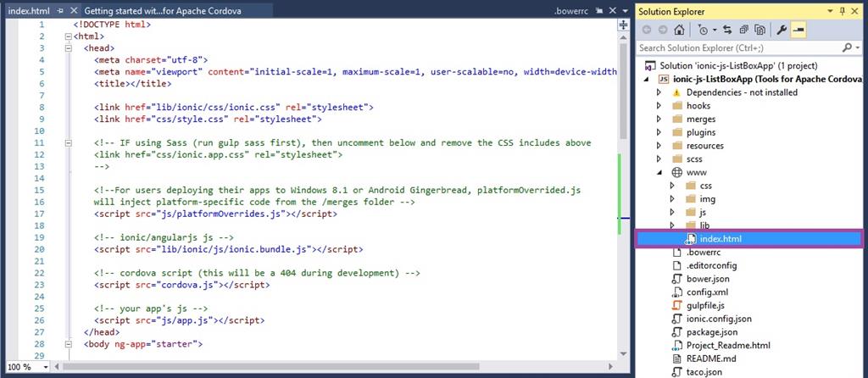Switch to the .bowerrc preview tab
The image size is (868, 378).
pyautogui.click(x=571, y=11)
